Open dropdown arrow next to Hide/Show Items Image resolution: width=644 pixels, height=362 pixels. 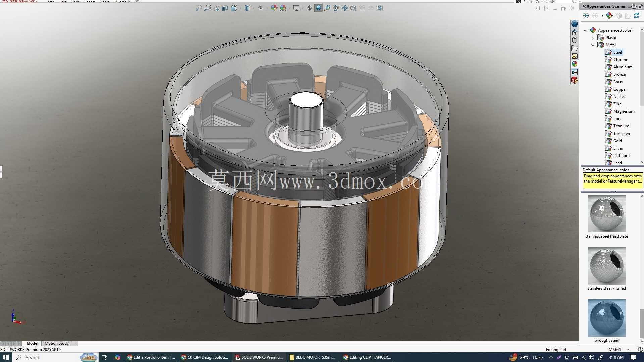267,8
